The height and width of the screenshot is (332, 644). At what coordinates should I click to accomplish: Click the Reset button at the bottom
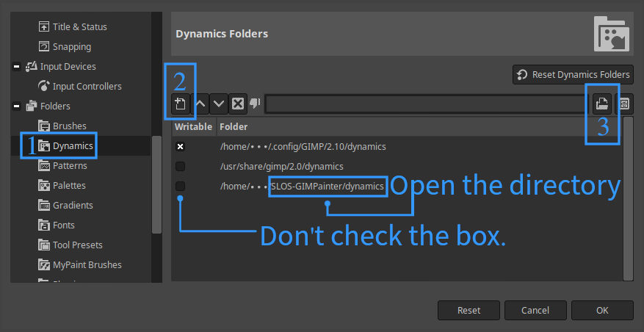click(x=468, y=310)
